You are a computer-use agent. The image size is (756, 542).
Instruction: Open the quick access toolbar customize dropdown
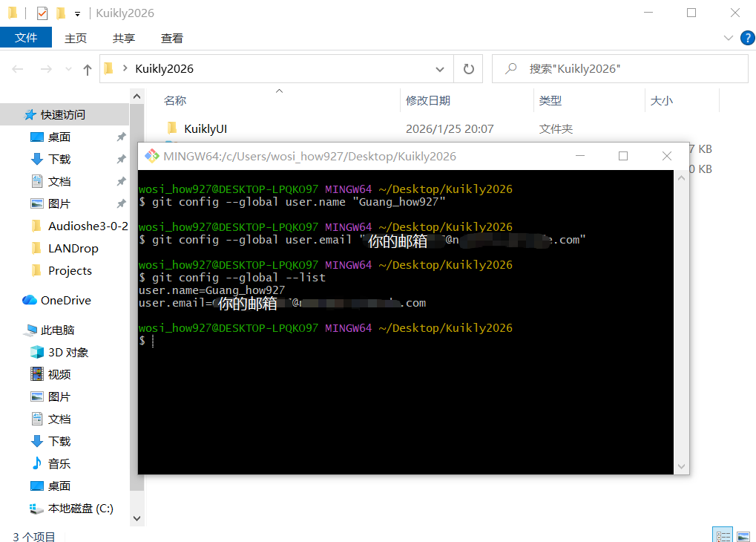tap(77, 14)
